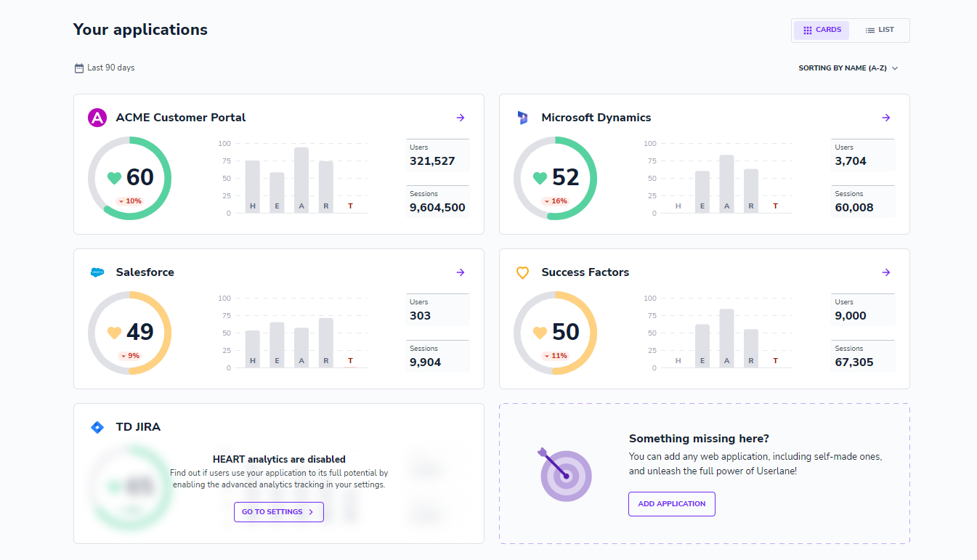This screenshot has height=560, width=977.
Task: Open ACME Customer Portal via its arrow icon
Action: point(461,118)
